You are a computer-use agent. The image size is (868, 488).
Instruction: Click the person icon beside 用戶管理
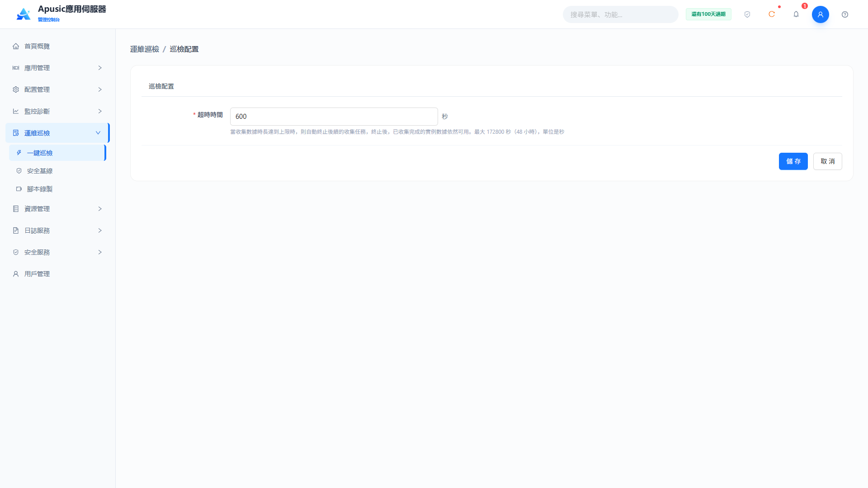coord(16,274)
